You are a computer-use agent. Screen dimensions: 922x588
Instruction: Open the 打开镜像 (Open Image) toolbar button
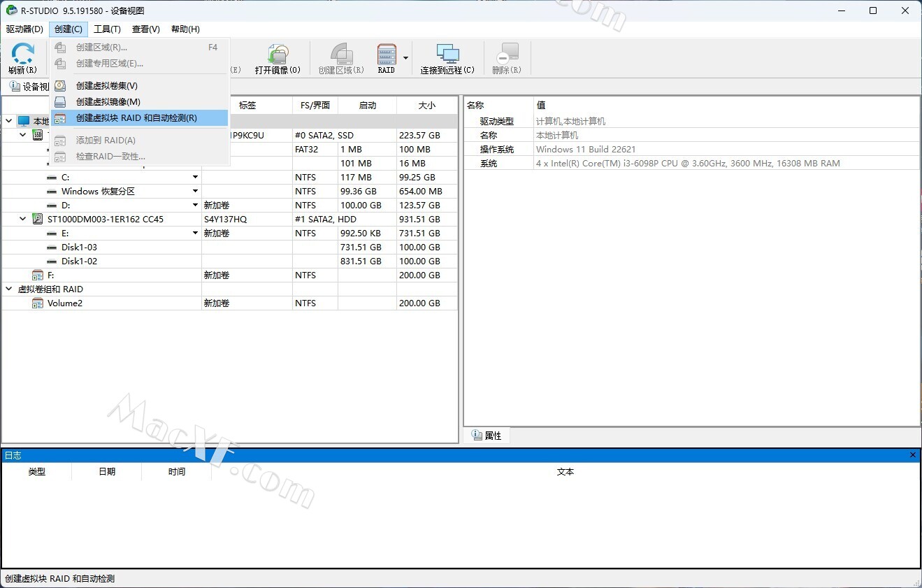tap(278, 59)
